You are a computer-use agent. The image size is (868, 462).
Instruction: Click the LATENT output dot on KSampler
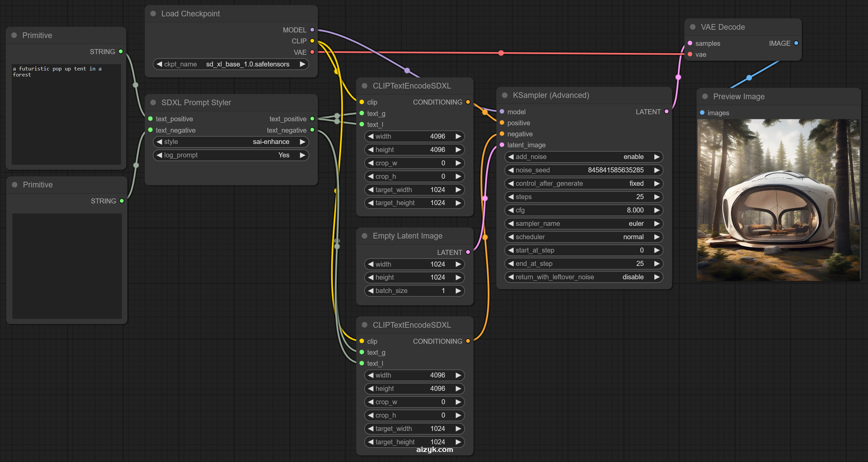tap(666, 112)
